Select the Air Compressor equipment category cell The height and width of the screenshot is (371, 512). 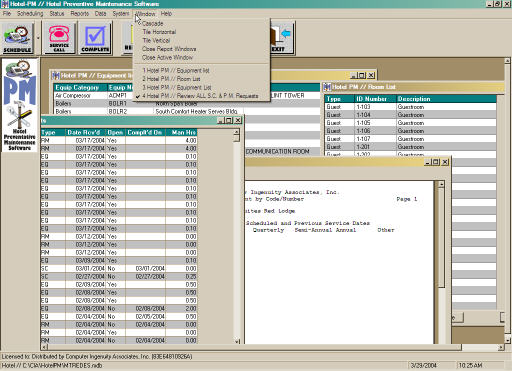click(80, 95)
